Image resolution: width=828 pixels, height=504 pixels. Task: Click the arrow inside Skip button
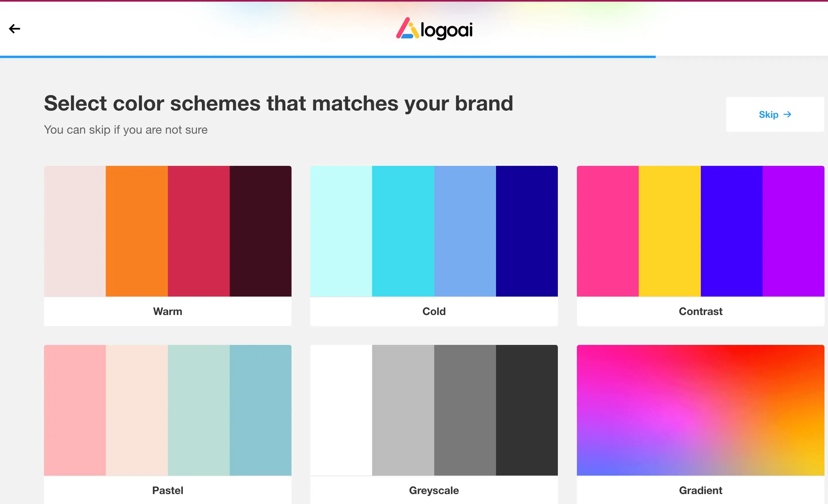tap(787, 115)
